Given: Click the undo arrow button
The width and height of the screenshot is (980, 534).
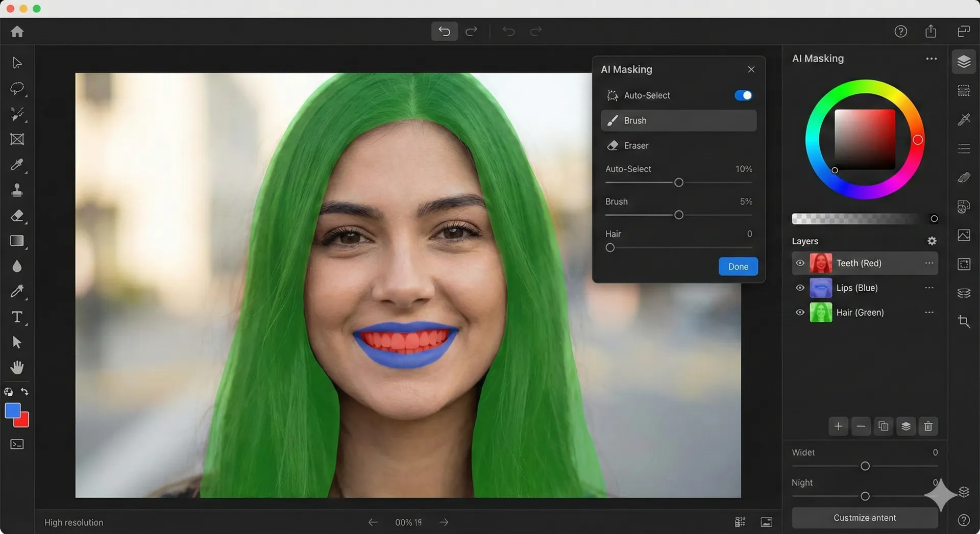Looking at the screenshot, I should (444, 32).
